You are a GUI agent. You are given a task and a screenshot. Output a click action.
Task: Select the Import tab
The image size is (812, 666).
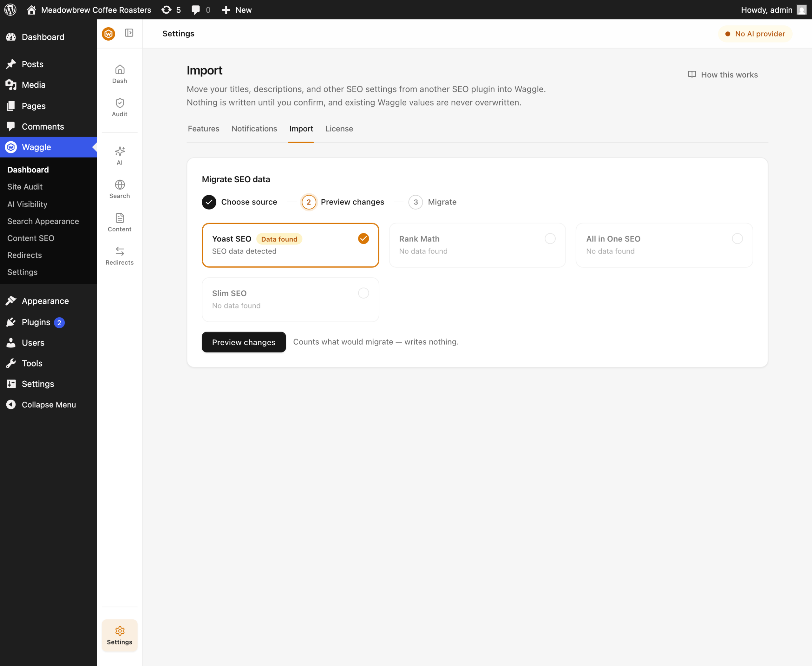(301, 129)
